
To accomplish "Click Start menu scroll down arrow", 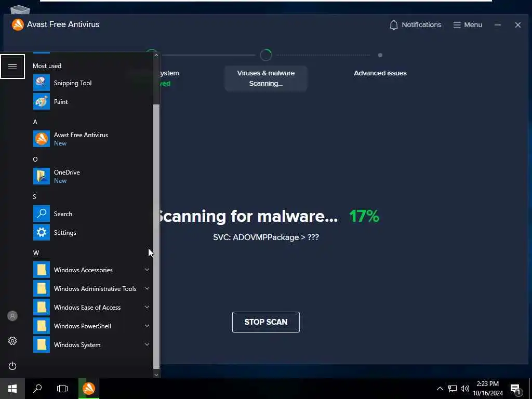I will [x=156, y=375].
